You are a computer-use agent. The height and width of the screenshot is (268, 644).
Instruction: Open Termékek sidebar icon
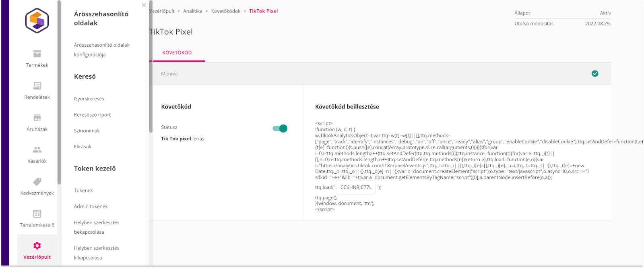tap(37, 54)
